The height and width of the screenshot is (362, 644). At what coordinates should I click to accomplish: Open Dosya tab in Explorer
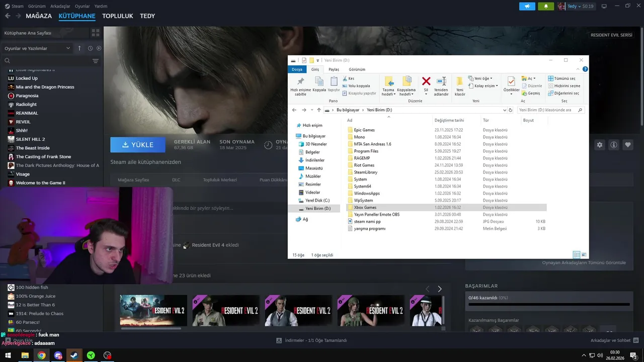click(297, 69)
